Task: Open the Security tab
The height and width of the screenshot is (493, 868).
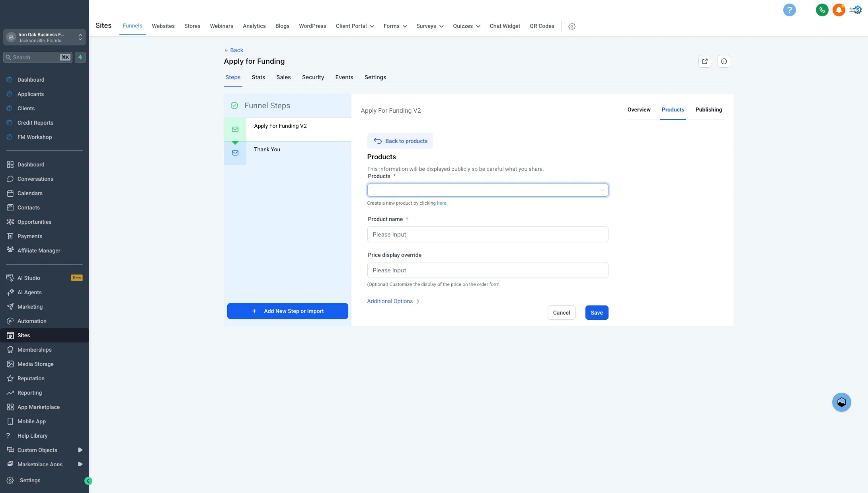Action: pos(313,77)
